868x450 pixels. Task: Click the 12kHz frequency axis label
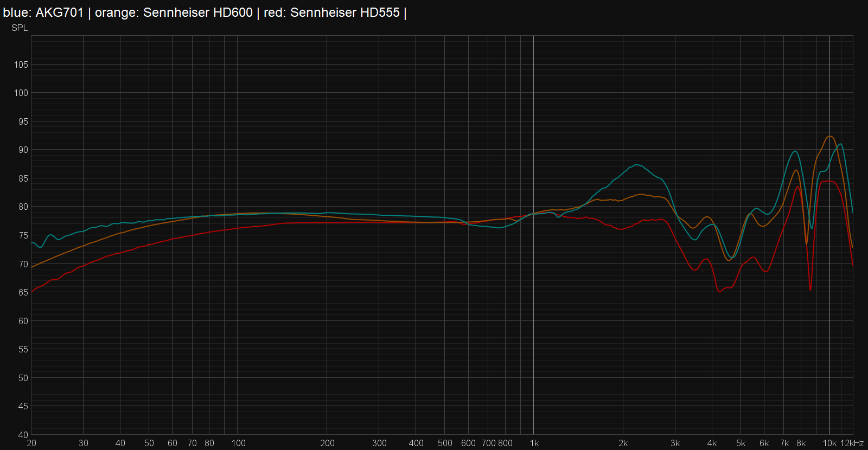[x=852, y=443]
